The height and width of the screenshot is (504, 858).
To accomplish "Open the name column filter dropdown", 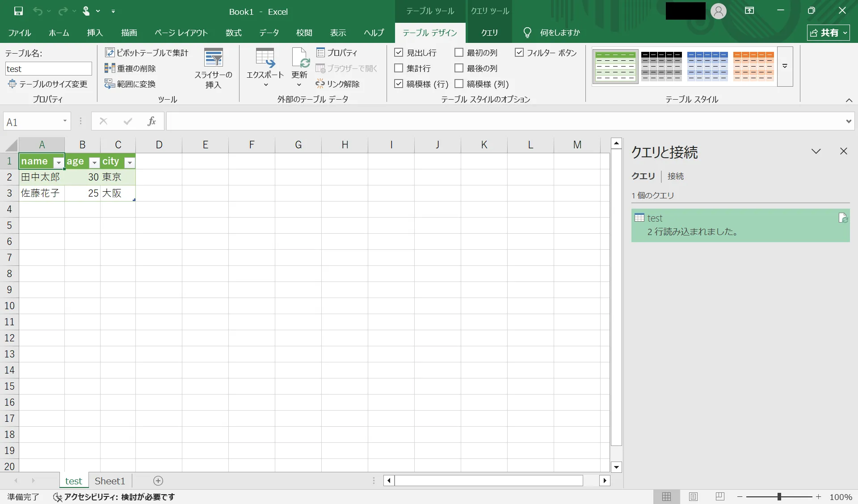I will (x=58, y=162).
